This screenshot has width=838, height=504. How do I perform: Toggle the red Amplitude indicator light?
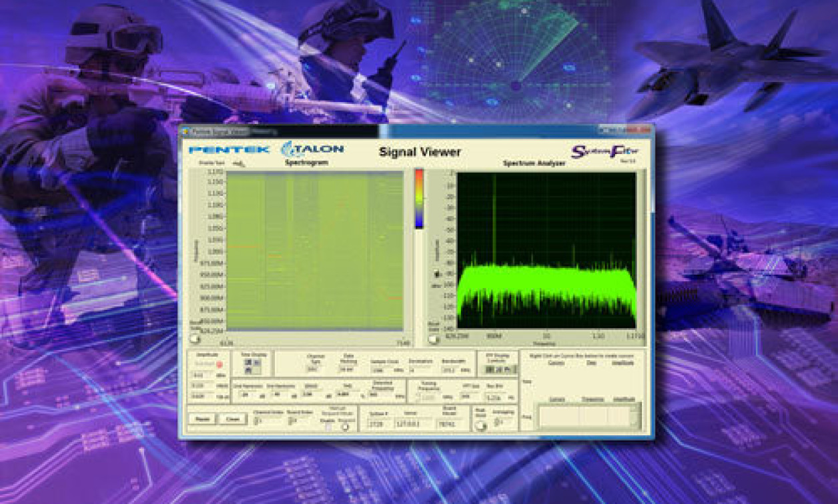221,365
